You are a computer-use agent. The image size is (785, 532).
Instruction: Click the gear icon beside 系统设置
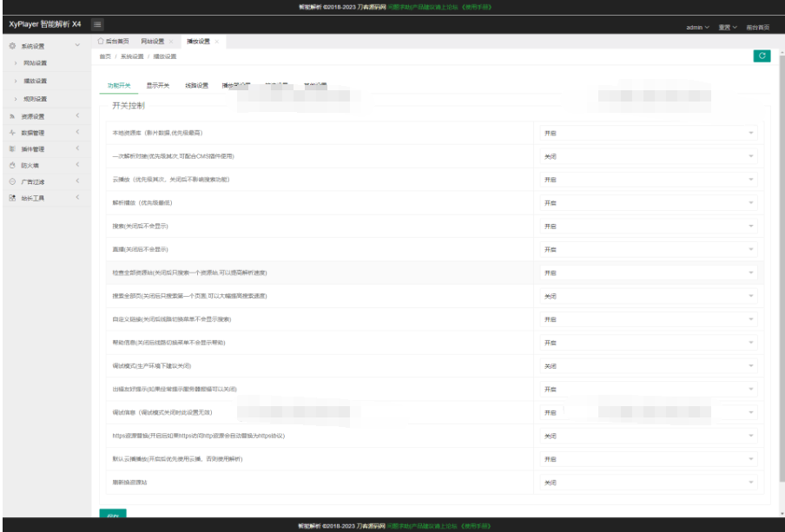tap(12, 45)
